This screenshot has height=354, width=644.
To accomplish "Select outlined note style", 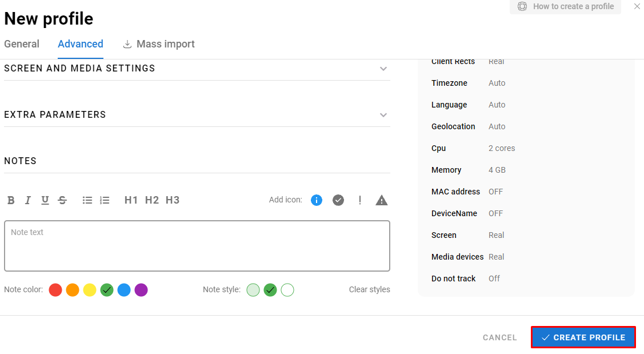I will (x=287, y=290).
